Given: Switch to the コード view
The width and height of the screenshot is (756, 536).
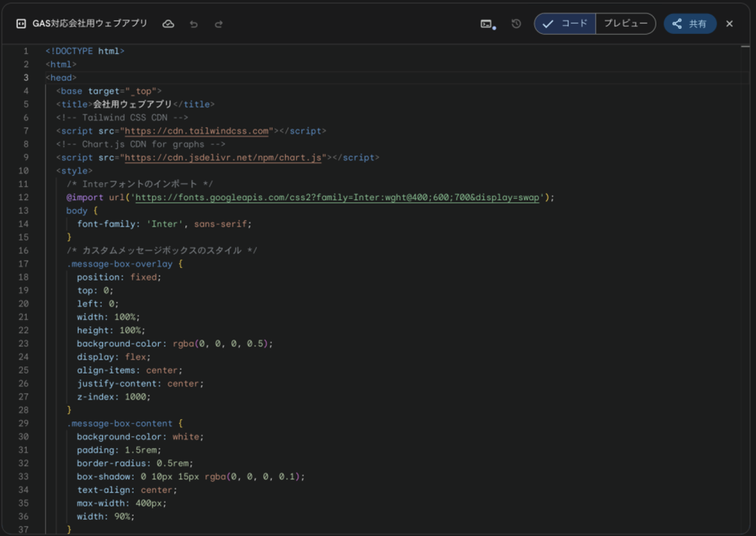Looking at the screenshot, I should (566, 24).
